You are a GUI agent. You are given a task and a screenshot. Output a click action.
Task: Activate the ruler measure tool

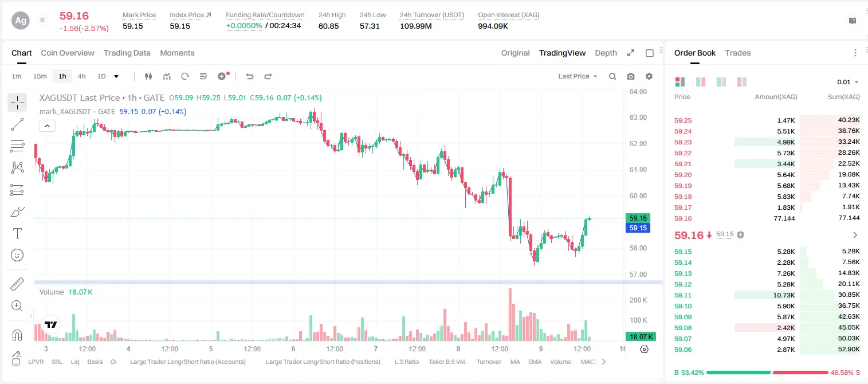click(x=17, y=284)
